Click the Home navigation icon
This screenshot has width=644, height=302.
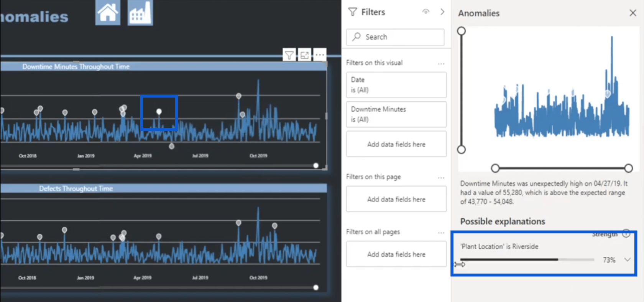(108, 12)
